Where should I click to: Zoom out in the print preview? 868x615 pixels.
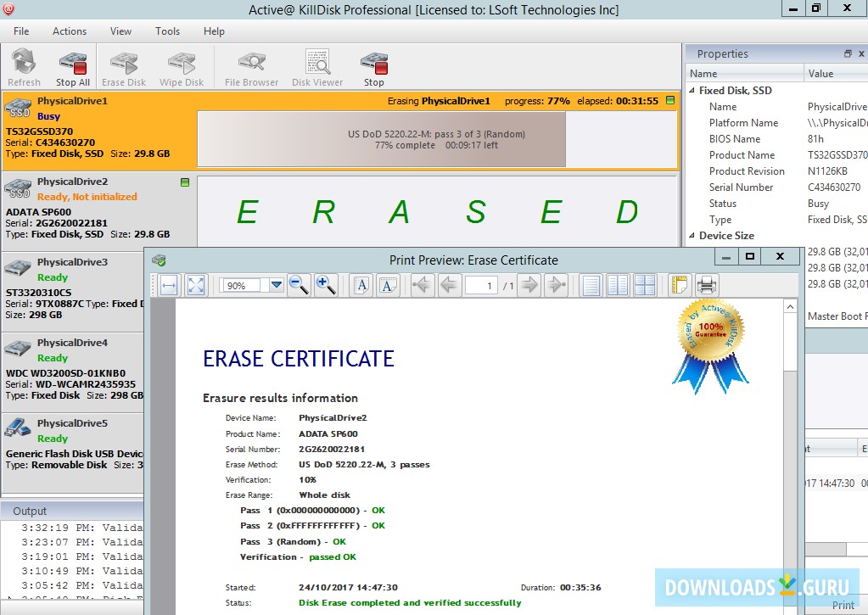(299, 285)
